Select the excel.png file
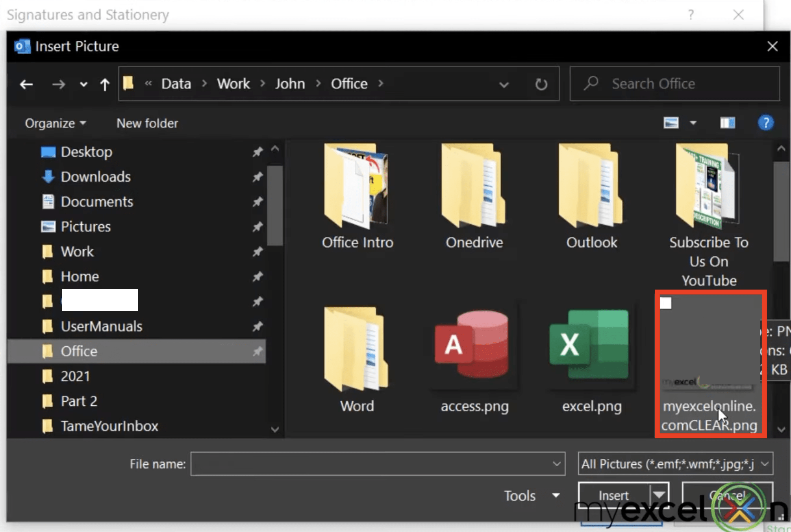Image resolution: width=791 pixels, height=532 pixels. (x=592, y=360)
